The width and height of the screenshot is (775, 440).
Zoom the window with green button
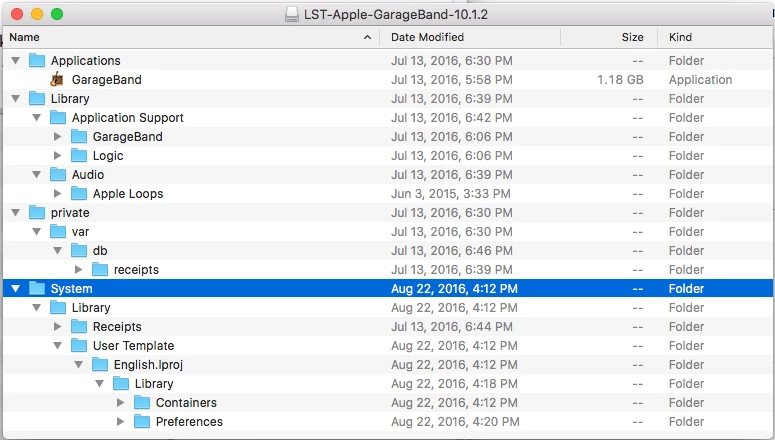click(x=57, y=14)
